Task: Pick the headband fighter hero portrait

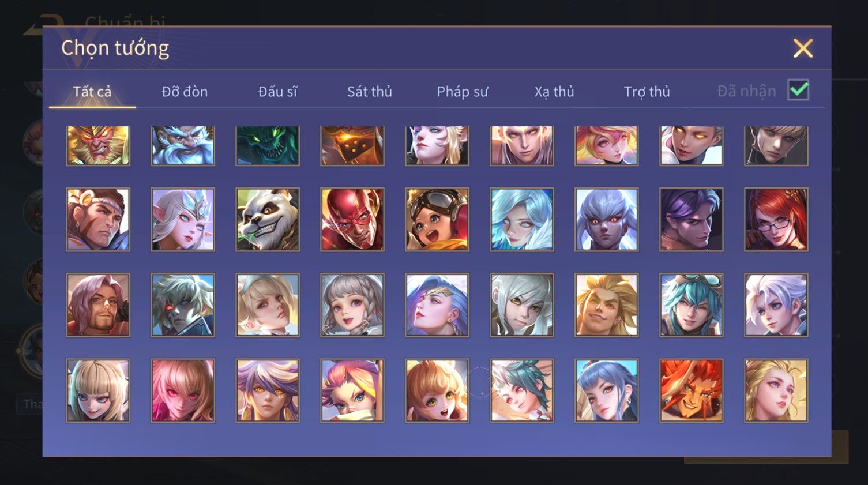Action: [98, 219]
